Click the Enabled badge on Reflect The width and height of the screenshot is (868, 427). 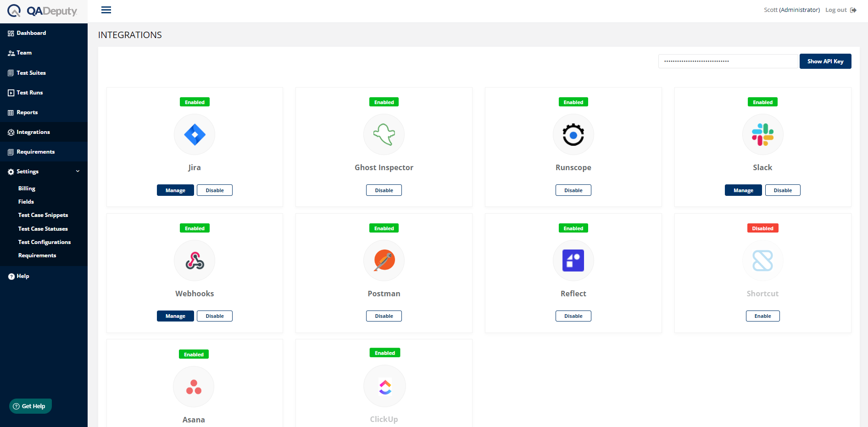click(573, 228)
